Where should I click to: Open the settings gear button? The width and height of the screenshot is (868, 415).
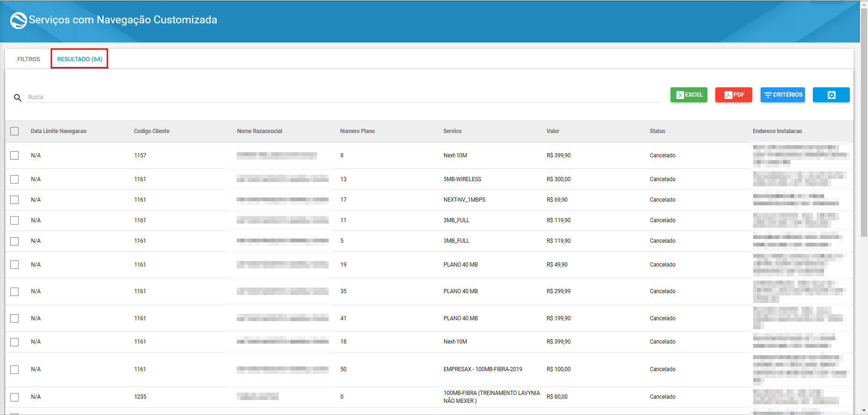(831, 95)
